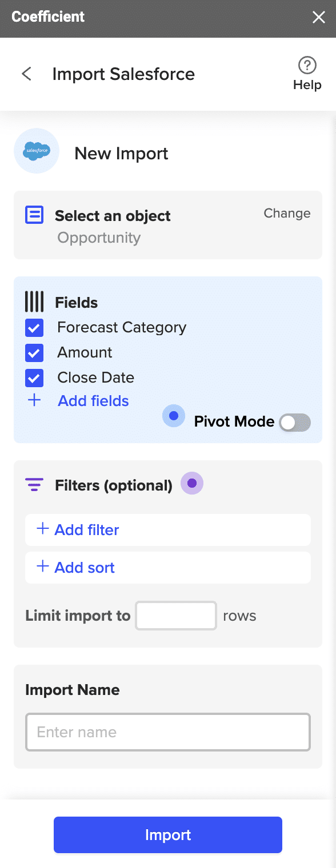
Task: Click the Import Name text box
Action: (168, 732)
